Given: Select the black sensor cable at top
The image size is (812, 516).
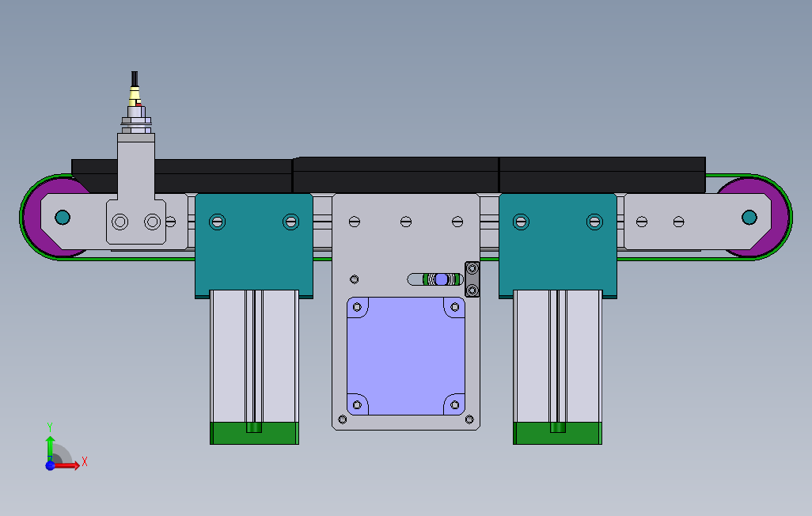Looking at the screenshot, I should click(x=135, y=79).
